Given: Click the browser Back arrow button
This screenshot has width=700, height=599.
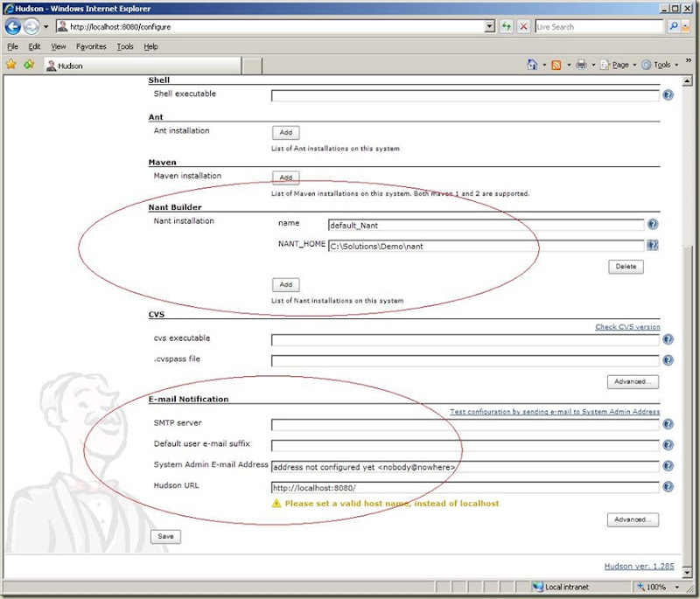Looking at the screenshot, I should [13, 27].
